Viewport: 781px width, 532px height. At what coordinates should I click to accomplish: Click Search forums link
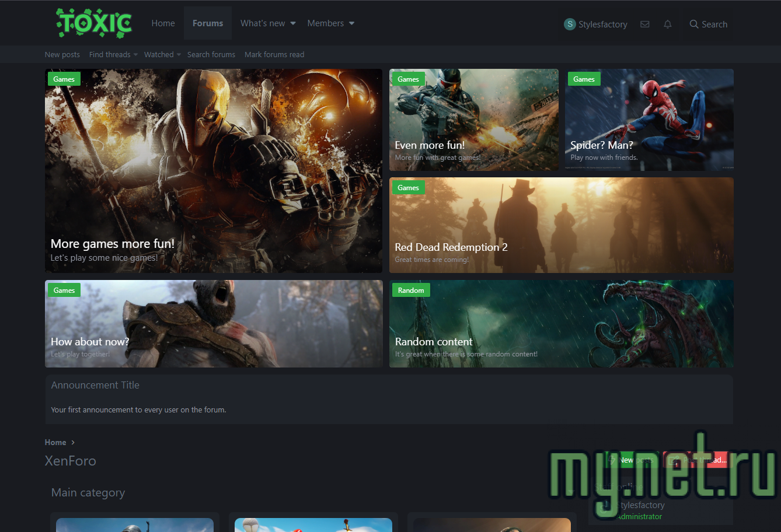(211, 55)
